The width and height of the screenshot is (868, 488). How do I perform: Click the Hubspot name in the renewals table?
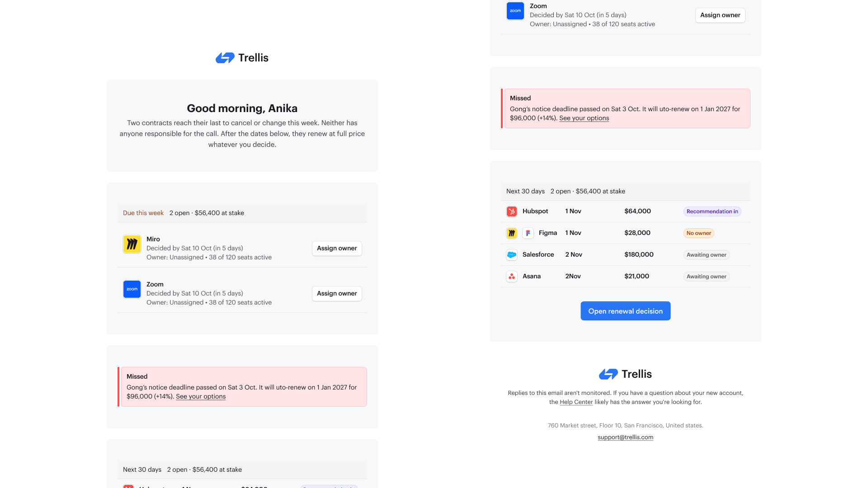click(x=535, y=211)
